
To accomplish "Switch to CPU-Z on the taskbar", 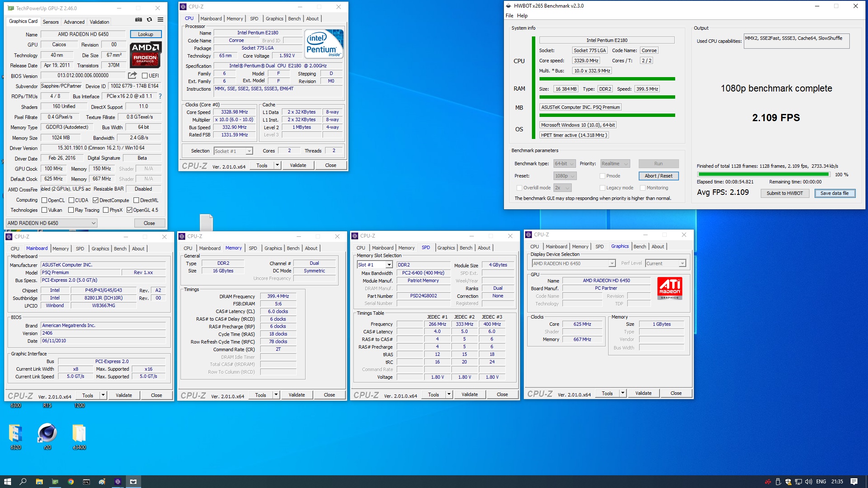I will point(118,482).
